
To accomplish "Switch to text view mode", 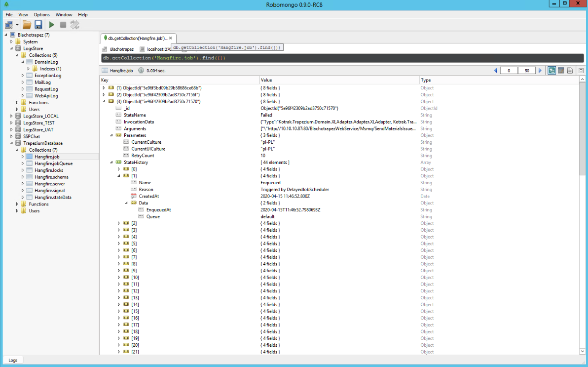I will point(570,71).
